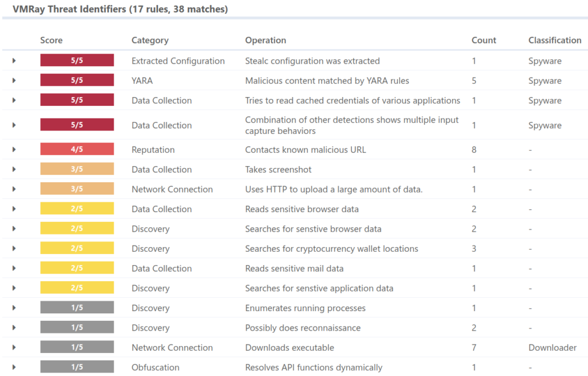Click 'Uses HTTP to upload a large amount' text
Viewport: 588px width, 376px height.
(334, 189)
